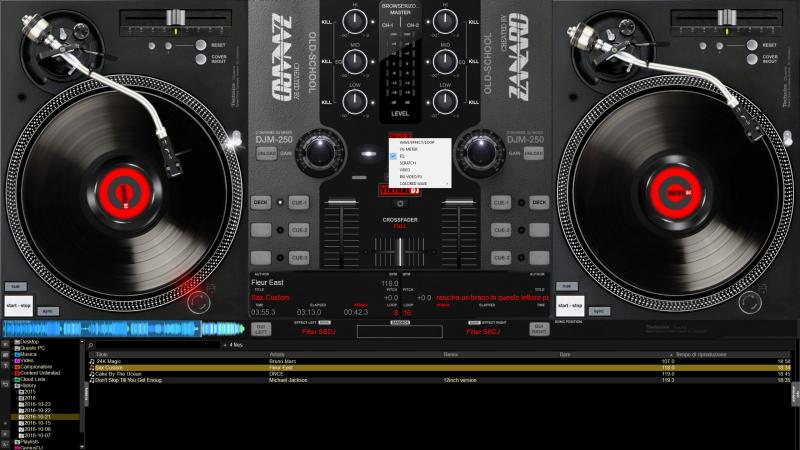This screenshot has width=800, height=450.
Task: Open the Playlists folder
Action: coord(29,442)
